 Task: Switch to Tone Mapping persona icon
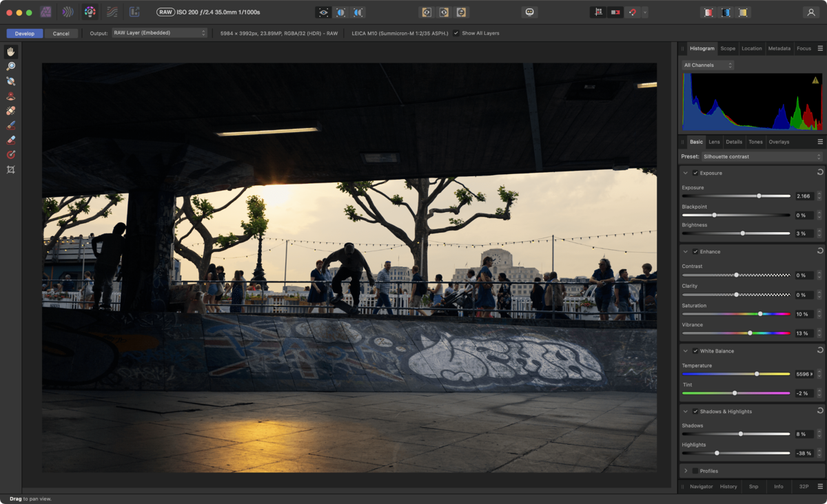tap(112, 12)
